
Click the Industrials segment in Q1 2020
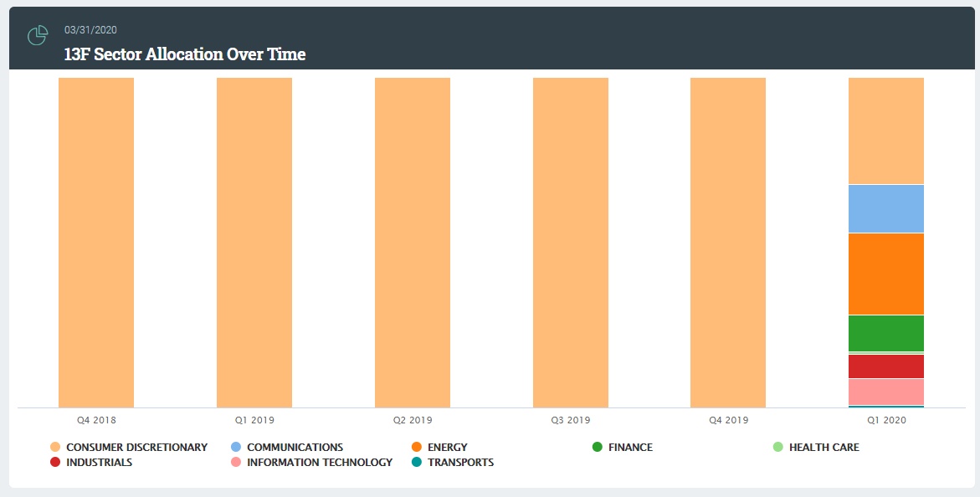(886, 366)
